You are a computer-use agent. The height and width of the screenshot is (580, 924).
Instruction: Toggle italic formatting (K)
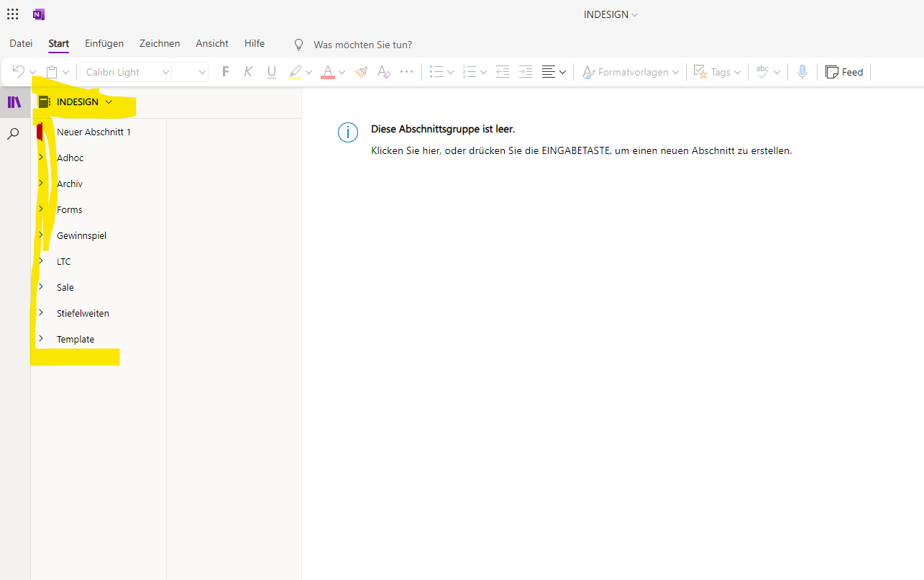click(x=249, y=72)
